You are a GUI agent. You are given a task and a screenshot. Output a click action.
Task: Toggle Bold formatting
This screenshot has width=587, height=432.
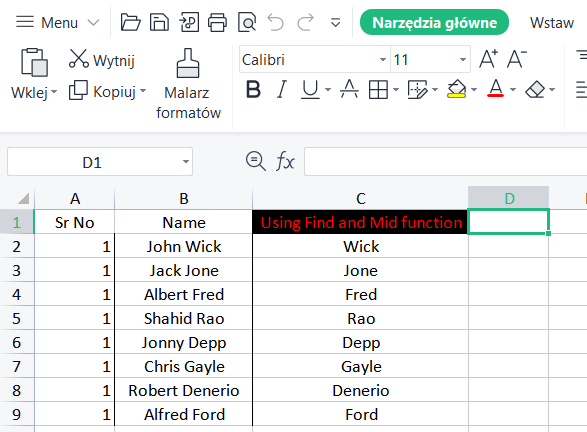(x=253, y=90)
